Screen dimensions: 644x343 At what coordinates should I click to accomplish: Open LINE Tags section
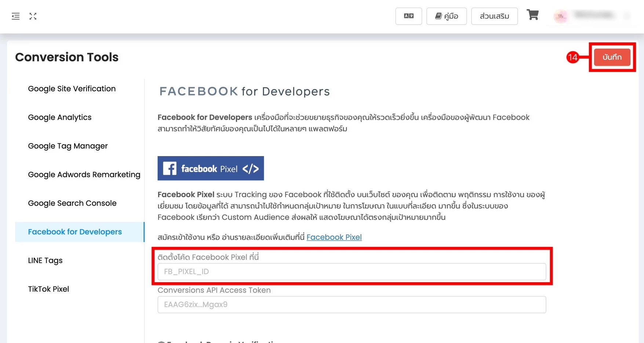46,260
